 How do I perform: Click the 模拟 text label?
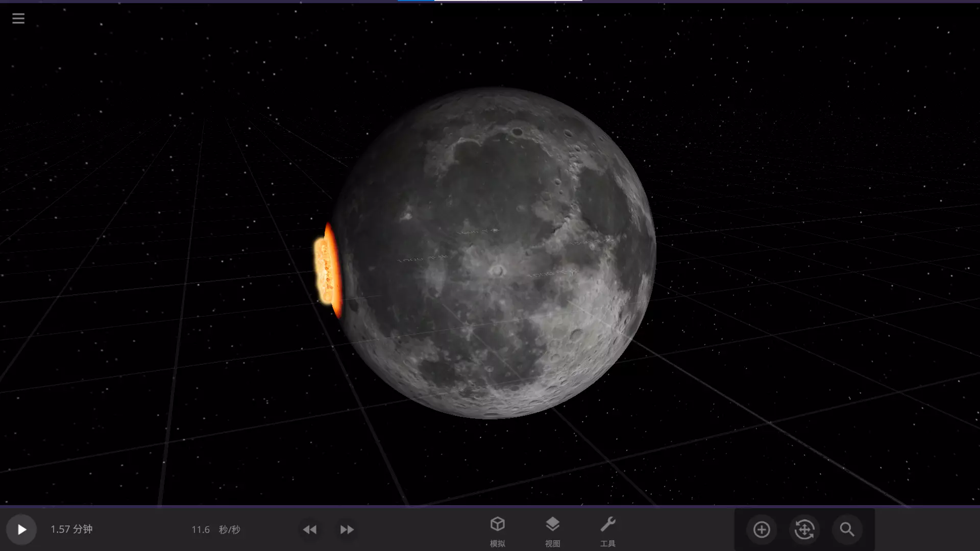[497, 544]
